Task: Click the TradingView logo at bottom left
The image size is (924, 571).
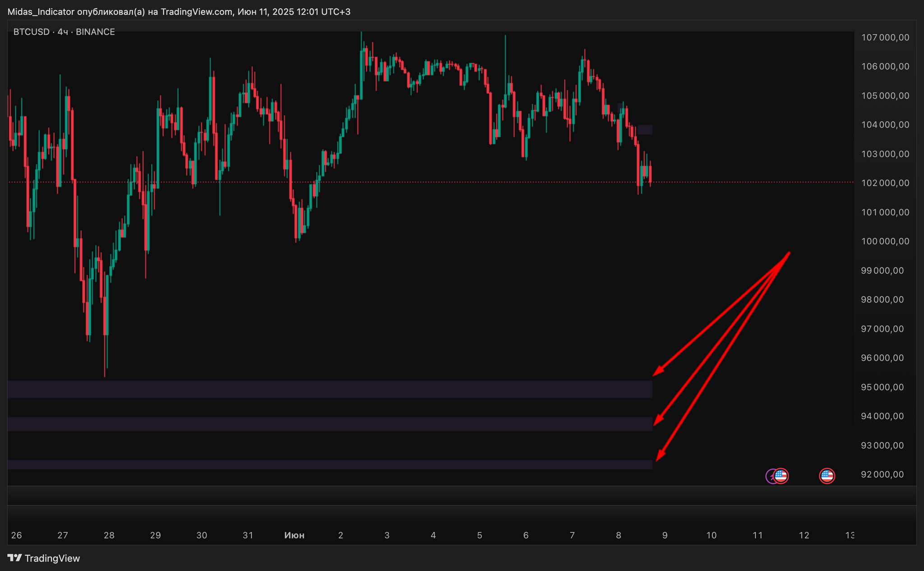Action: [43, 558]
